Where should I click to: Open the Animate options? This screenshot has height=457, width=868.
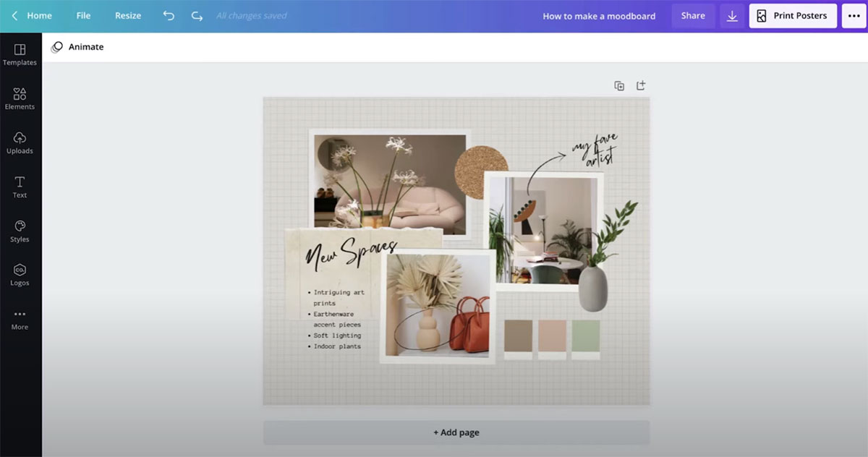click(77, 46)
